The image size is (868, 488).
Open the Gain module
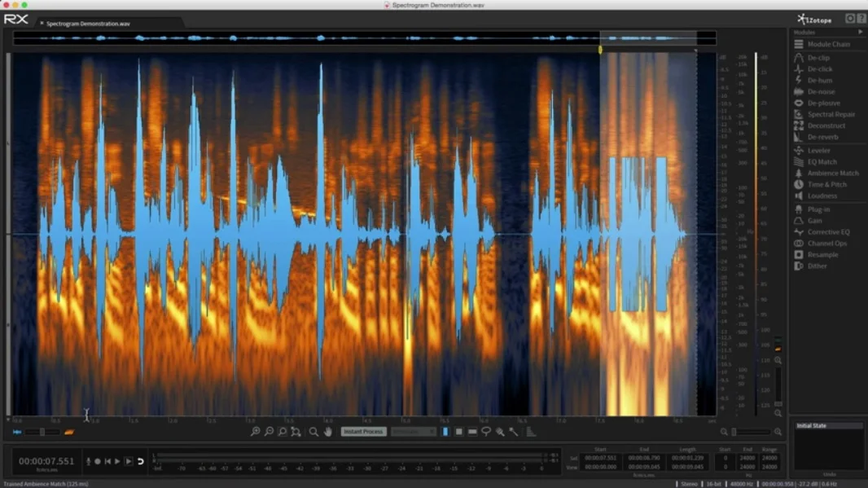pyautogui.click(x=815, y=220)
